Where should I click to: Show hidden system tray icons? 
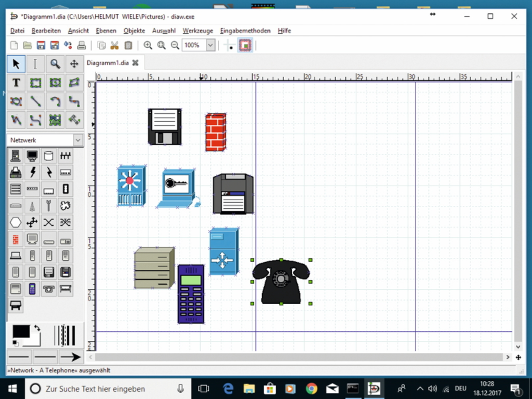pos(420,389)
